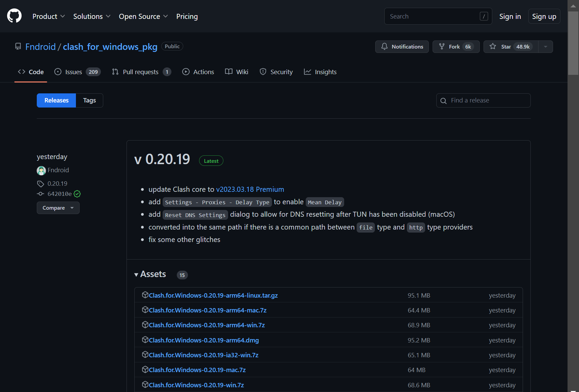Click package icon for 0.20.19-win.7z asset
This screenshot has height=392, width=579.
pyautogui.click(x=145, y=385)
